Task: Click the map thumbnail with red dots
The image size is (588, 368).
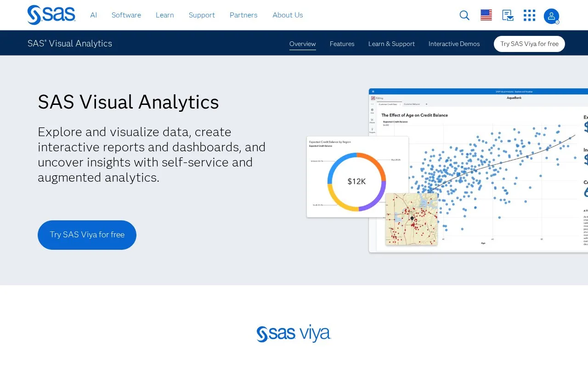Action: 412,219
